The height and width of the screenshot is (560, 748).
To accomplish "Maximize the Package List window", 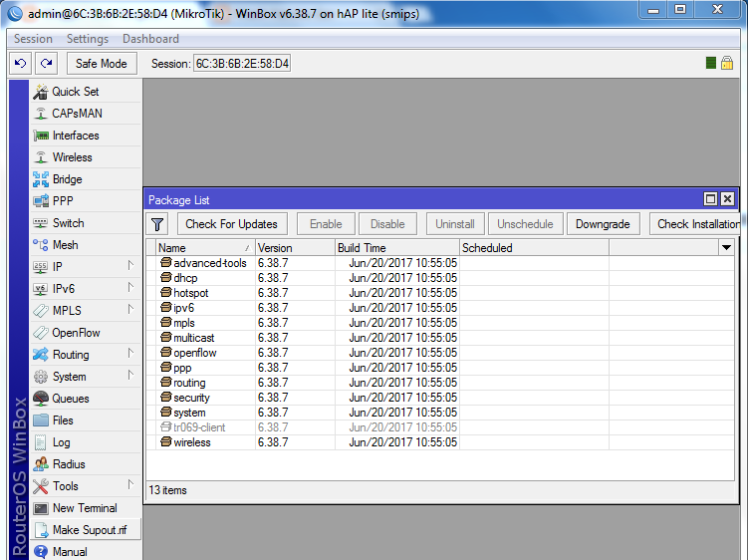I will point(710,198).
